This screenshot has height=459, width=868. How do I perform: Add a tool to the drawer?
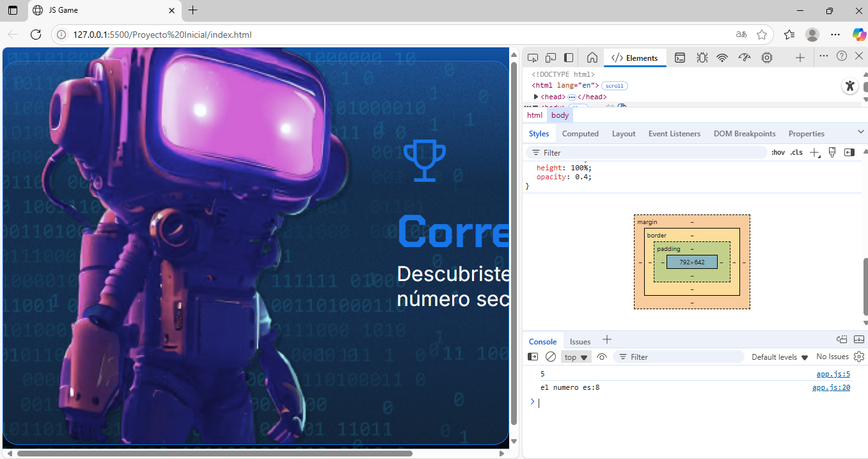point(607,340)
